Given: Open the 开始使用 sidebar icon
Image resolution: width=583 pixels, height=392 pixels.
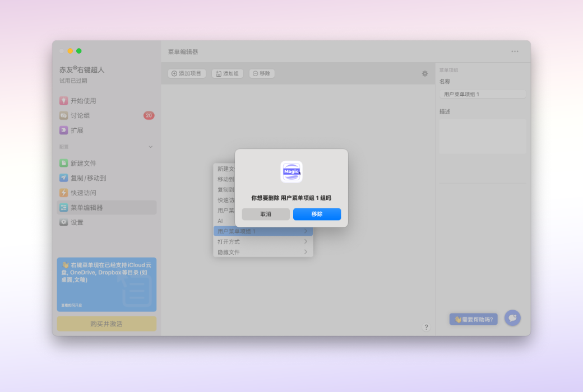Looking at the screenshot, I should tap(63, 101).
